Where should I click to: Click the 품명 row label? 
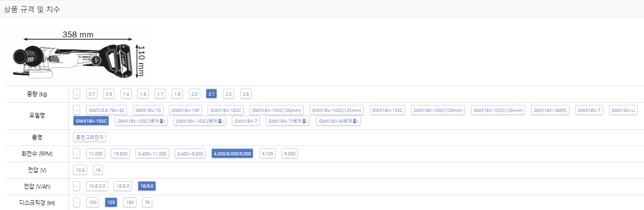(37, 137)
